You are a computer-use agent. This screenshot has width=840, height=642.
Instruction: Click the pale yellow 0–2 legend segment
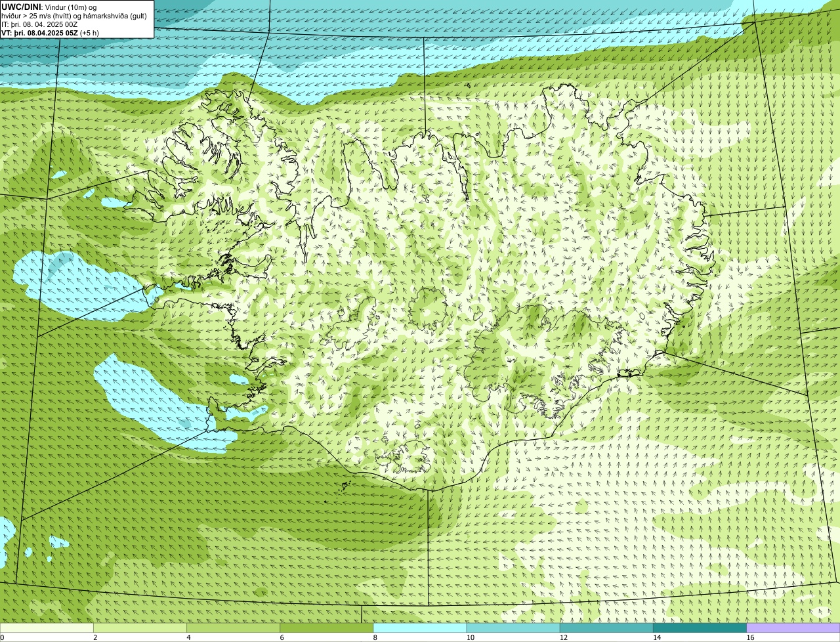pyautogui.click(x=47, y=628)
